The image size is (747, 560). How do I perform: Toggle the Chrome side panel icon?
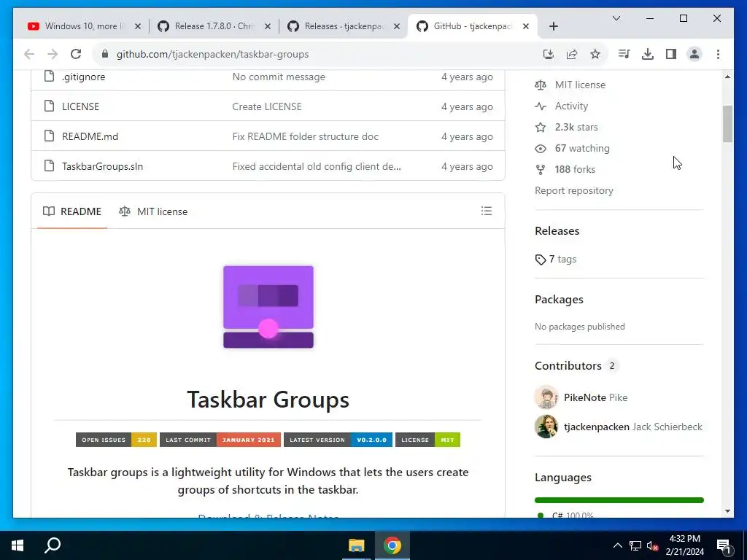pyautogui.click(x=671, y=54)
